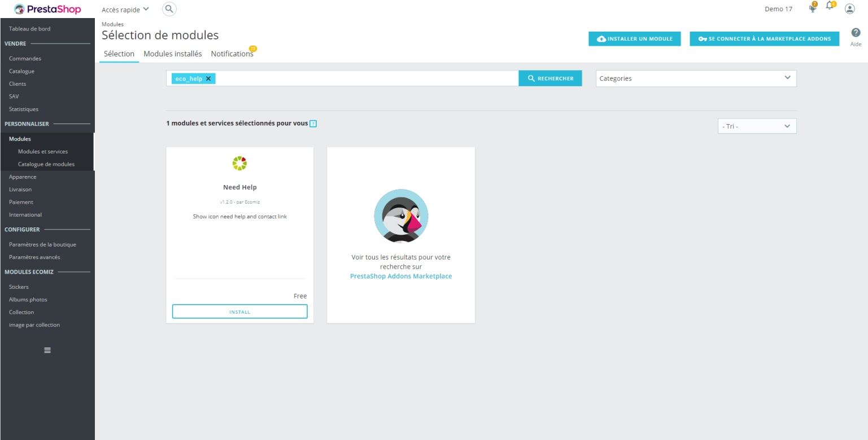The width and height of the screenshot is (868, 440).
Task: Open Paramètres de la boutique
Action: coord(42,245)
